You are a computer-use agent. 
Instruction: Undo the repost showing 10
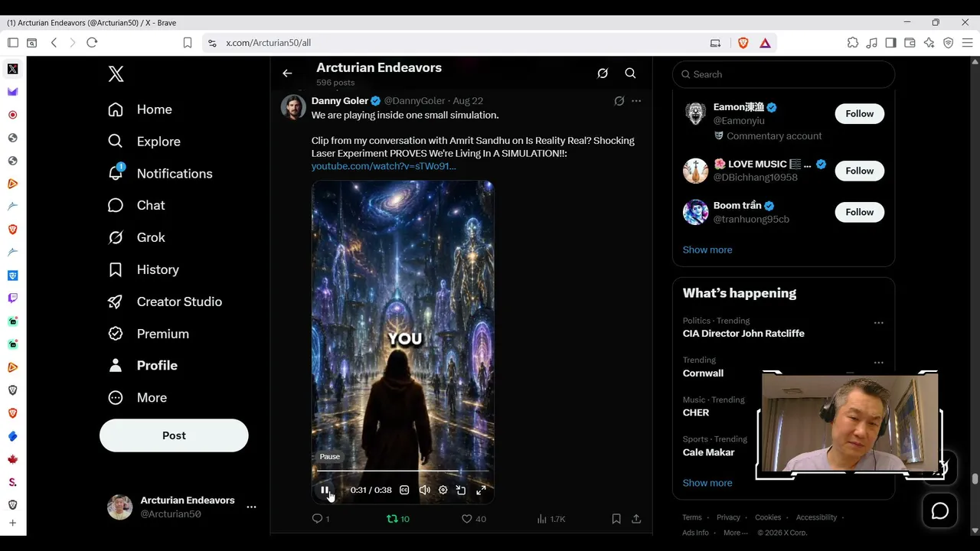pos(398,519)
